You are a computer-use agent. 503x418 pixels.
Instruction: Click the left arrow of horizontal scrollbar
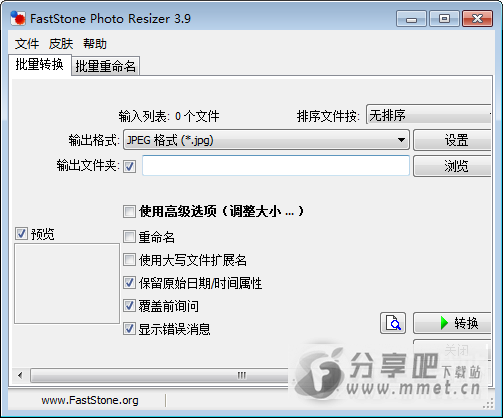[x=20, y=376]
